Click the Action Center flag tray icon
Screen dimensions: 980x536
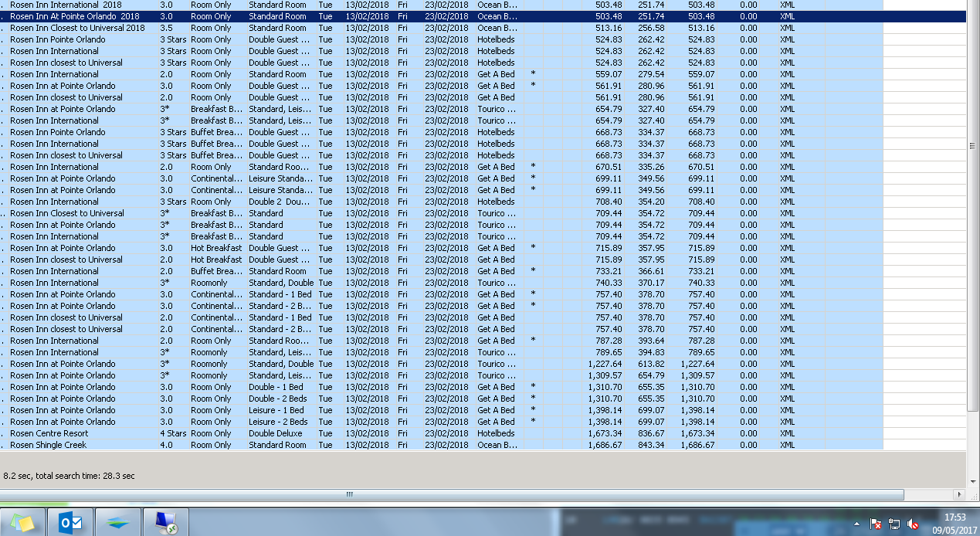click(x=876, y=524)
